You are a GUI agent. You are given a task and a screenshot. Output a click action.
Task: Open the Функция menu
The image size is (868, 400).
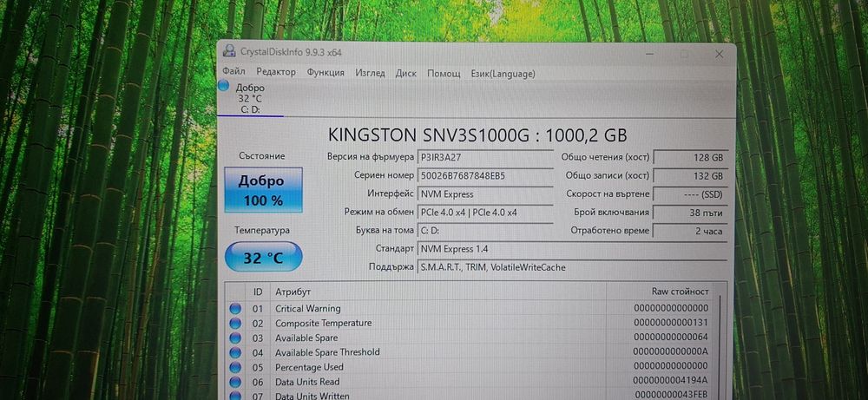325,73
